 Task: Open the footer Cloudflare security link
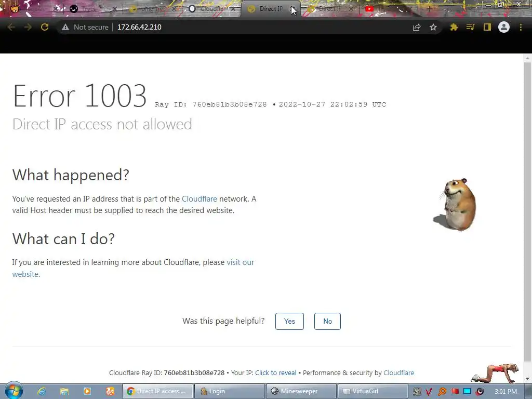pos(398,373)
